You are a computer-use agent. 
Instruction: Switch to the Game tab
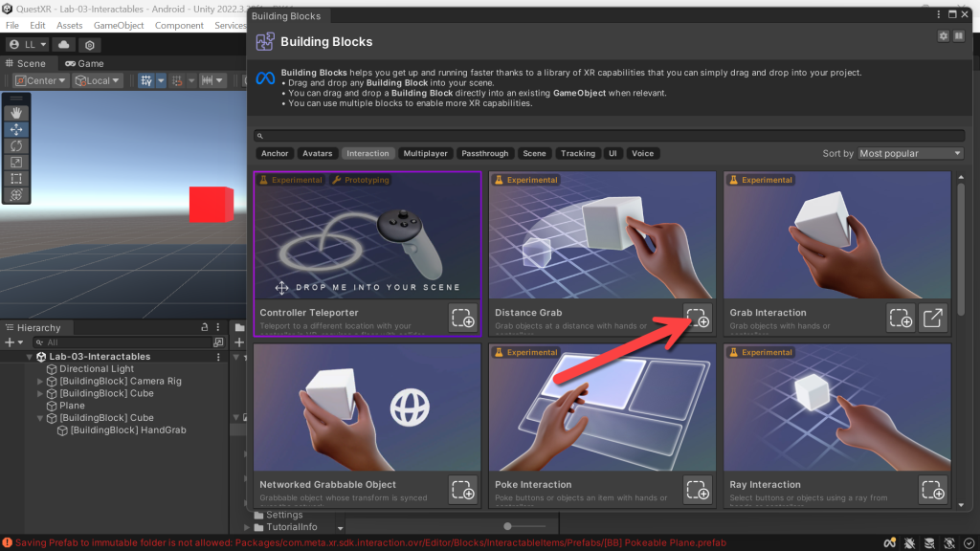(84, 64)
